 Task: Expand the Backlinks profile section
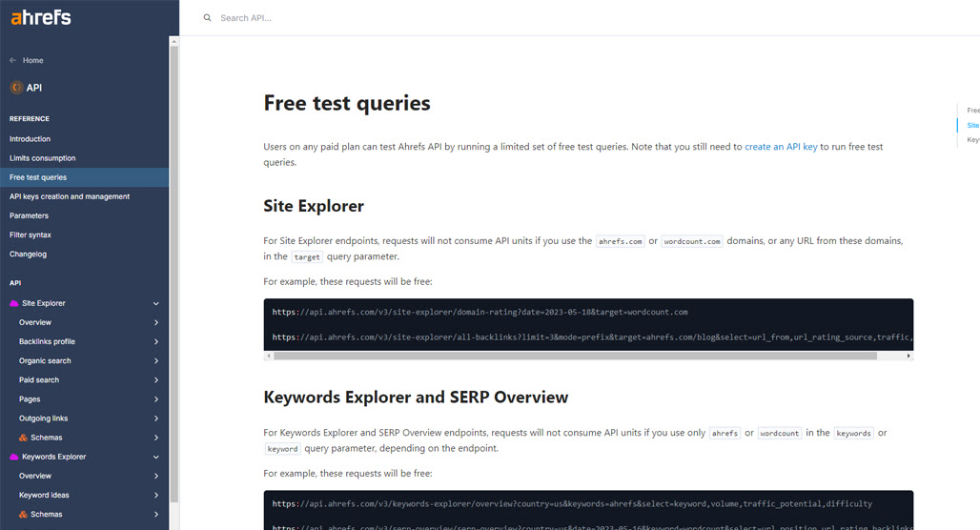156,342
